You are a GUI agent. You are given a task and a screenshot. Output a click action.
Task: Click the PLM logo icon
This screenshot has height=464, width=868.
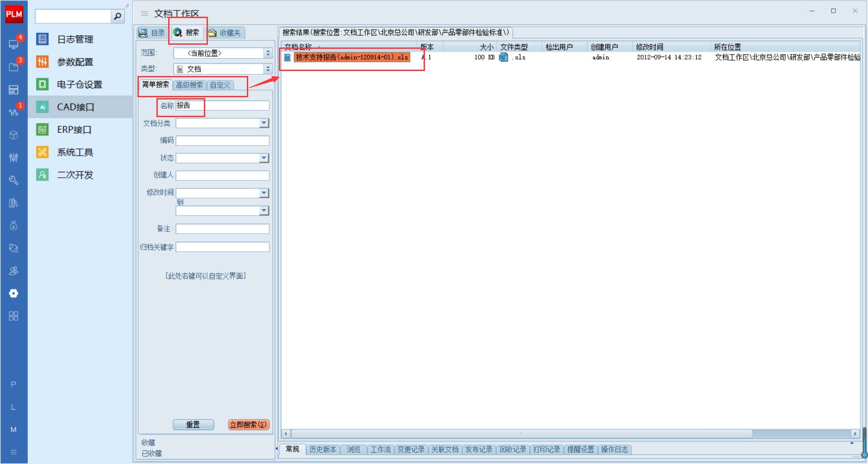14,14
